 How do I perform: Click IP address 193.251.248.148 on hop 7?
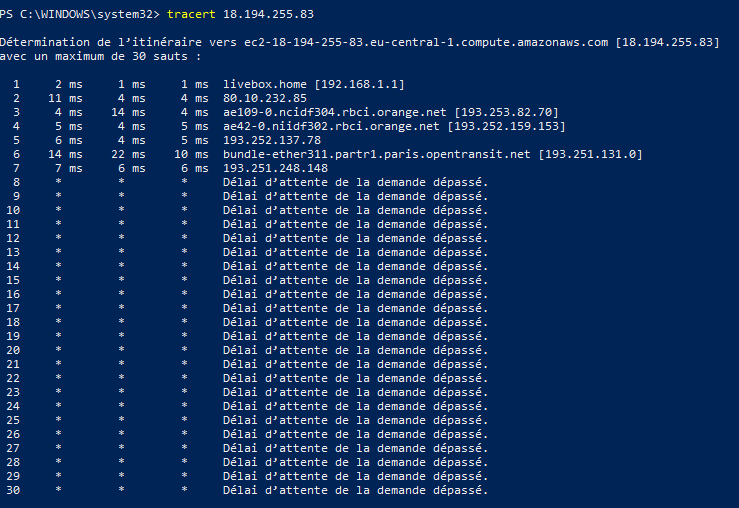click(x=276, y=168)
